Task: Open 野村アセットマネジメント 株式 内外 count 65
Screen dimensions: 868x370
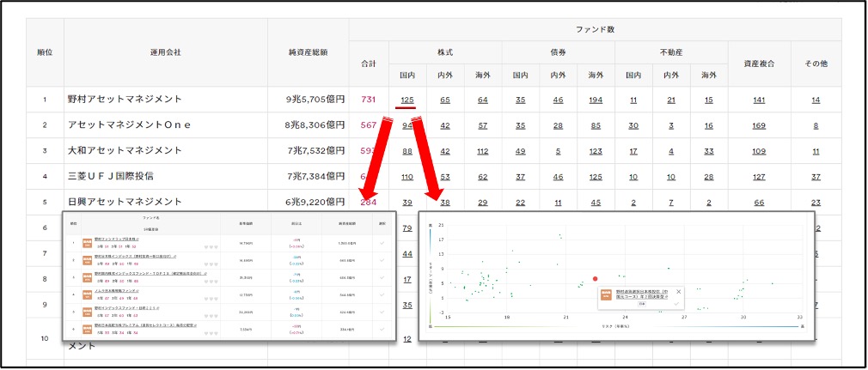Action: click(x=445, y=100)
